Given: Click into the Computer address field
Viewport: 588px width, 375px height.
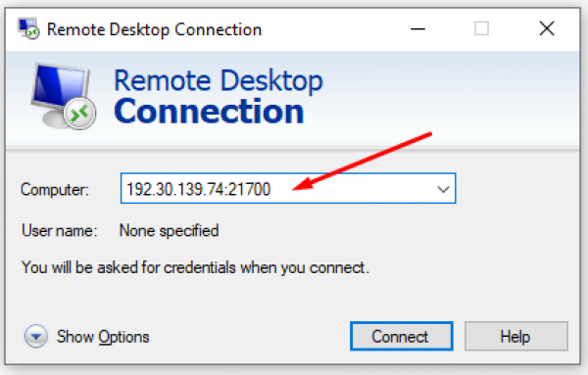Looking at the screenshot, I should point(288,188).
